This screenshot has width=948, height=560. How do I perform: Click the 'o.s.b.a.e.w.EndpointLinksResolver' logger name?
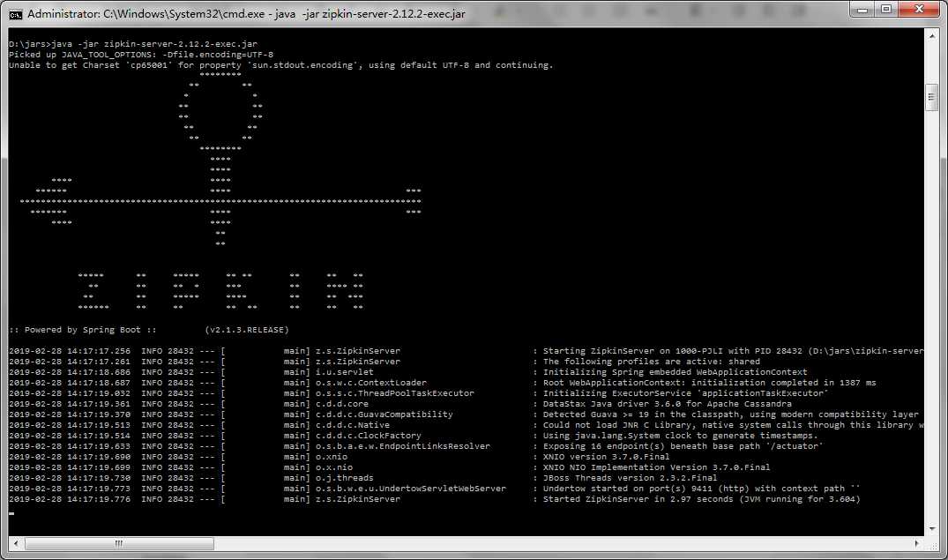[x=403, y=446]
